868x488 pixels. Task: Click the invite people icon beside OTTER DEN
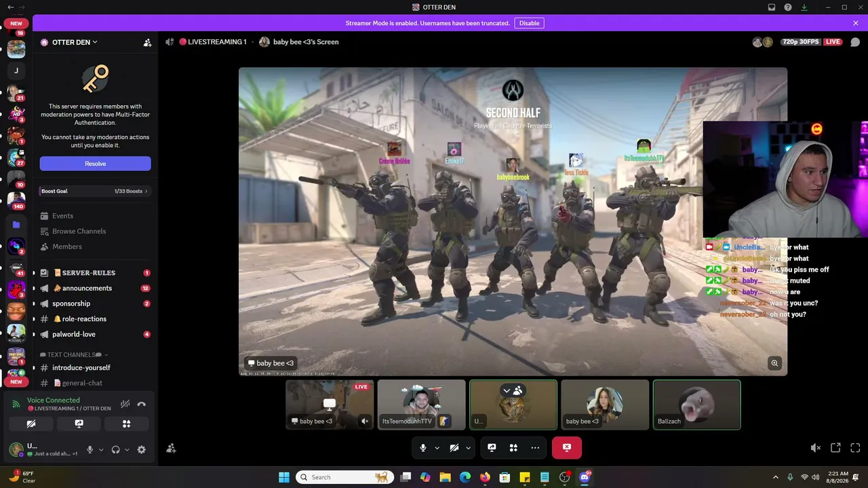(x=147, y=42)
